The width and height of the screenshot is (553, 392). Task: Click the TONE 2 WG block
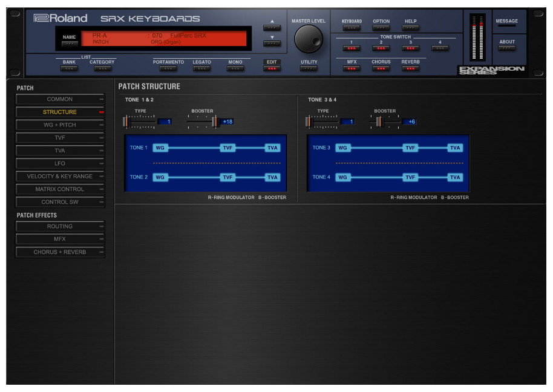point(160,177)
